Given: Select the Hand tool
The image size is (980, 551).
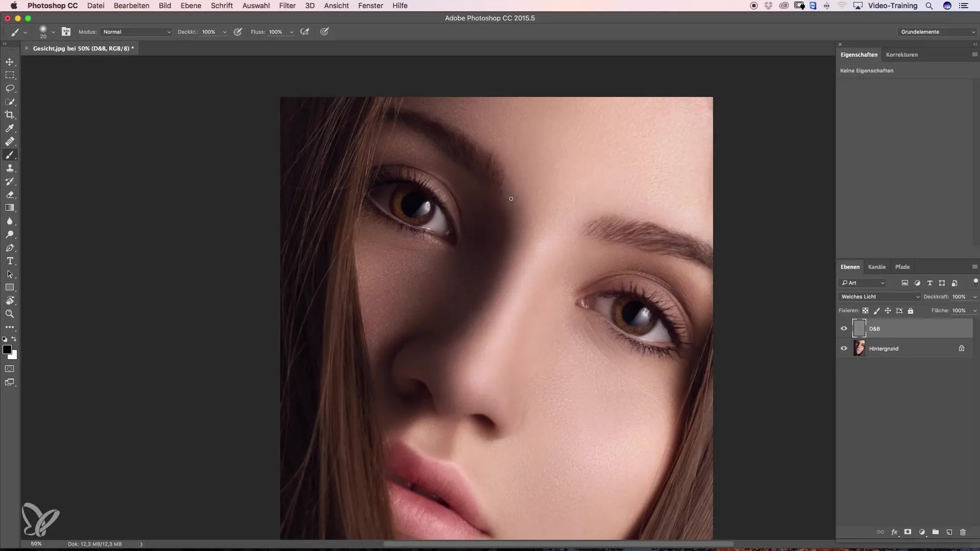Looking at the screenshot, I should click(10, 300).
